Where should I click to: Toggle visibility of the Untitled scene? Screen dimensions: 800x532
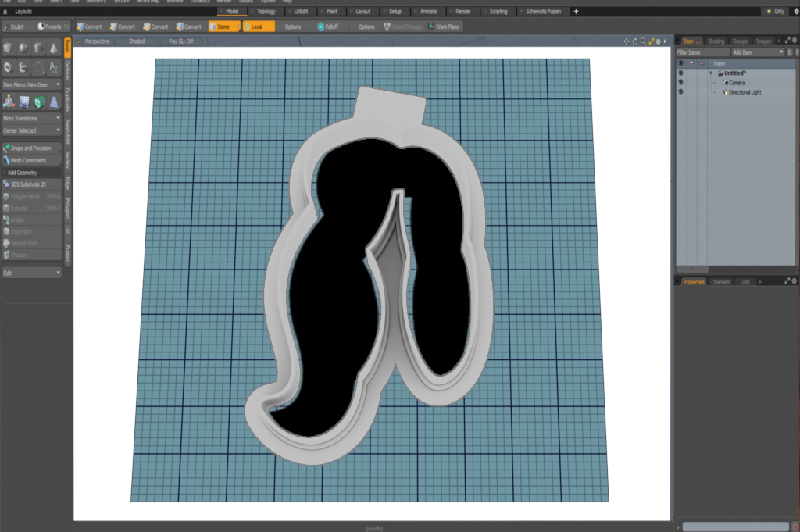(x=680, y=73)
